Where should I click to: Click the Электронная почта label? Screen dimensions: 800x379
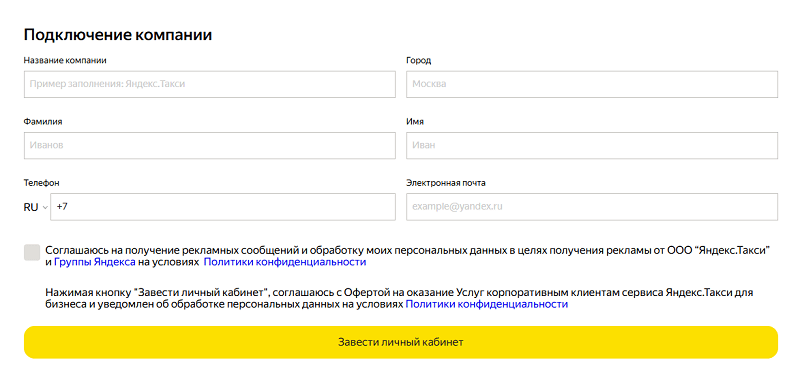[x=446, y=183]
